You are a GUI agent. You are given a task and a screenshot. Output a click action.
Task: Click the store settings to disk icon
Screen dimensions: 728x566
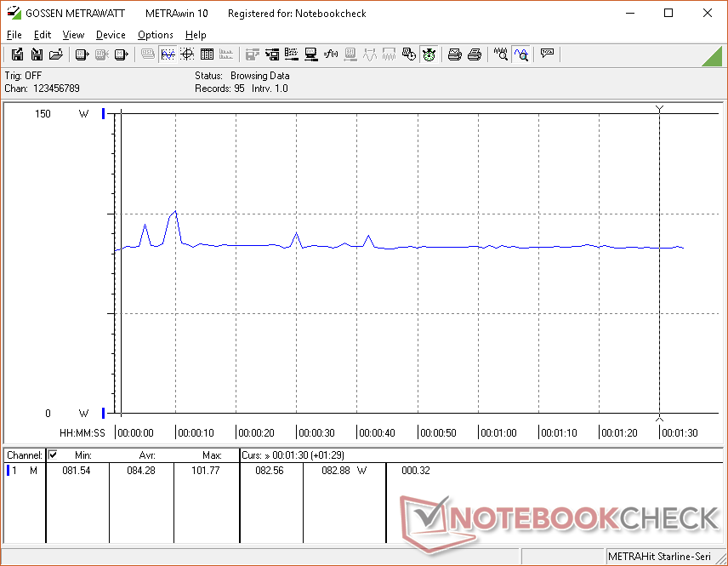click(x=271, y=54)
